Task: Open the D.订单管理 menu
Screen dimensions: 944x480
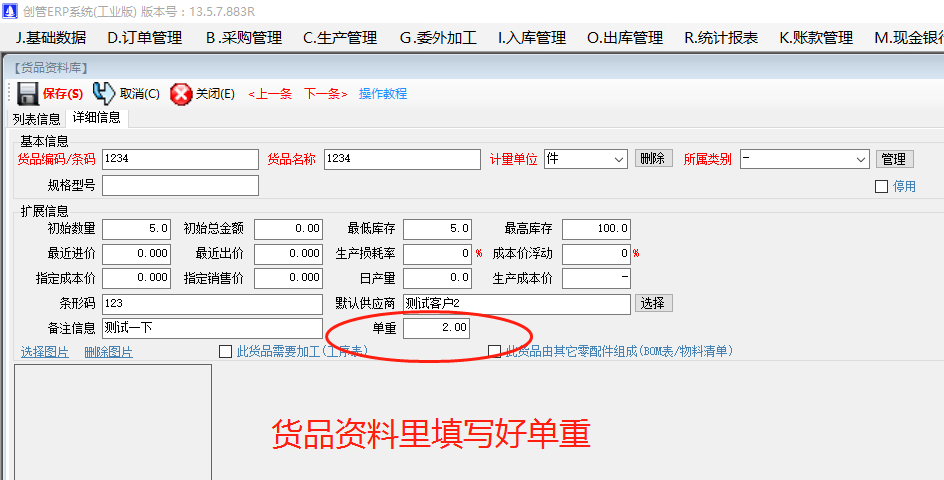Action: pyautogui.click(x=145, y=38)
